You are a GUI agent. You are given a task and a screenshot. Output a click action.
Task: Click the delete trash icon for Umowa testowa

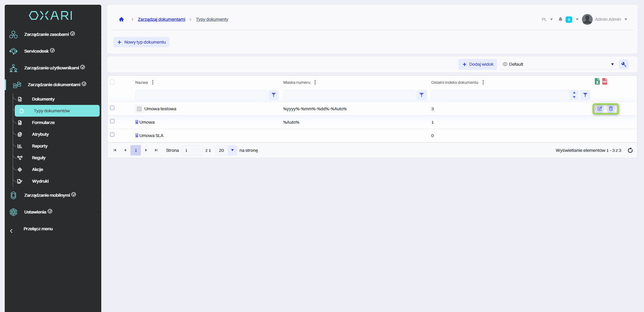(x=611, y=109)
